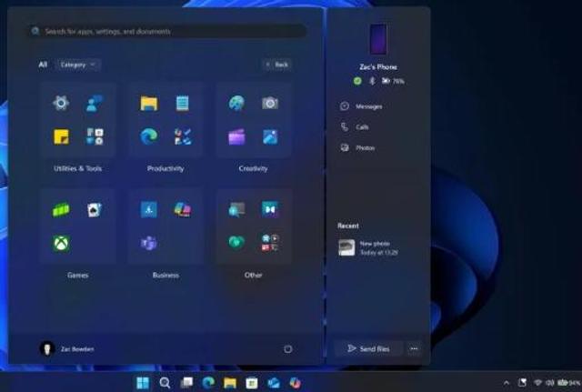Open Copilot icon on the taskbar
Image resolution: width=582 pixels, height=392 pixels.
pyautogui.click(x=295, y=382)
